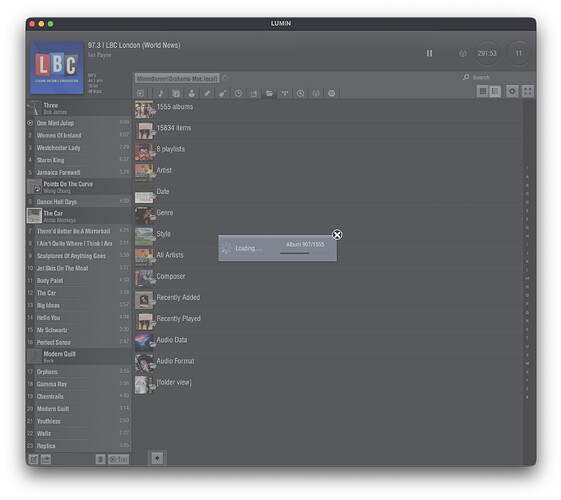Open the genre guitar icon view

(x=223, y=94)
